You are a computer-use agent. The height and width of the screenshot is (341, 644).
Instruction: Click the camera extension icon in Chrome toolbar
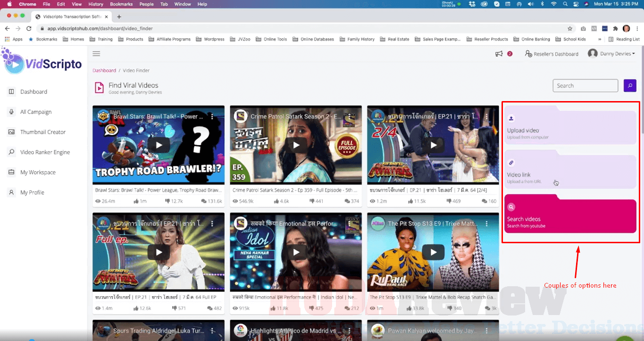coord(584,28)
